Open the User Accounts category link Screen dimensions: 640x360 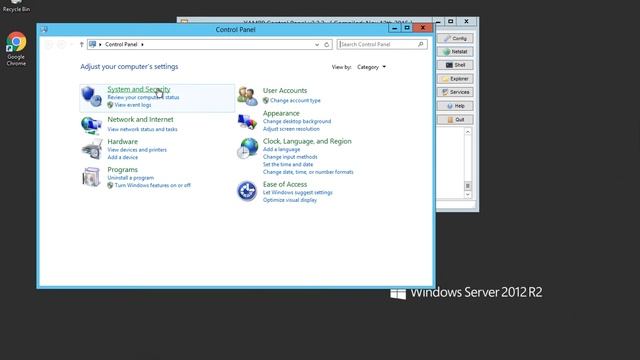coord(285,91)
